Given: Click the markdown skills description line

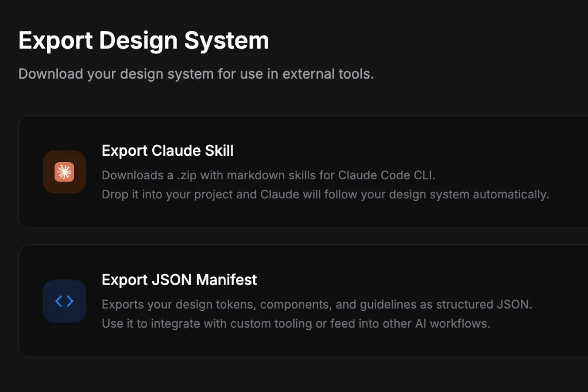Looking at the screenshot, I should (x=268, y=175).
